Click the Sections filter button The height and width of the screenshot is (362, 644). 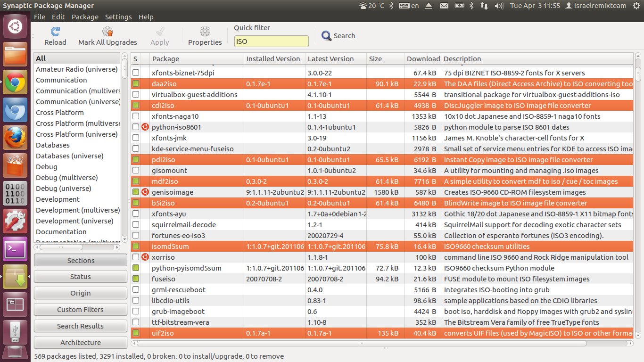tap(81, 260)
